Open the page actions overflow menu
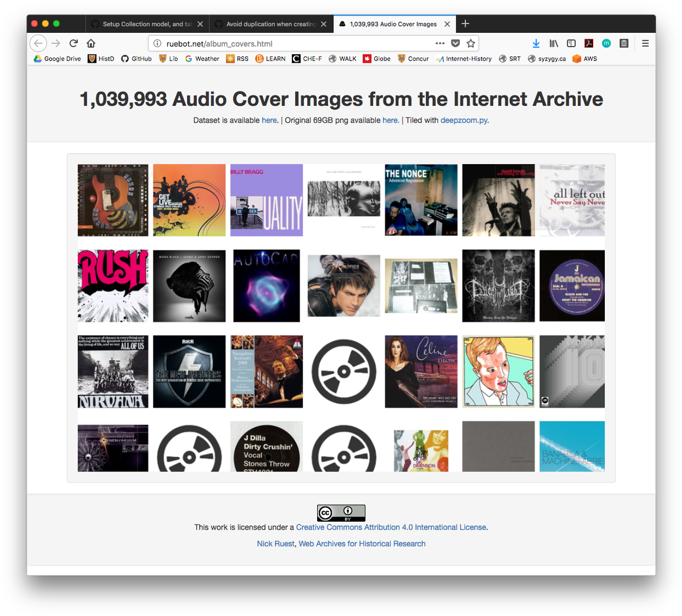This screenshot has height=616, width=682. point(440,43)
